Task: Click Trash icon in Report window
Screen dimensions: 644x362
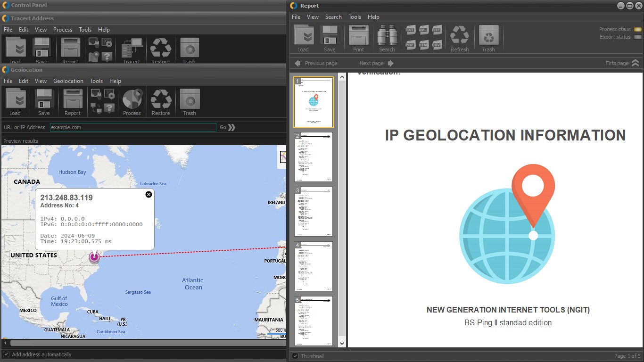Action: pyautogui.click(x=488, y=35)
